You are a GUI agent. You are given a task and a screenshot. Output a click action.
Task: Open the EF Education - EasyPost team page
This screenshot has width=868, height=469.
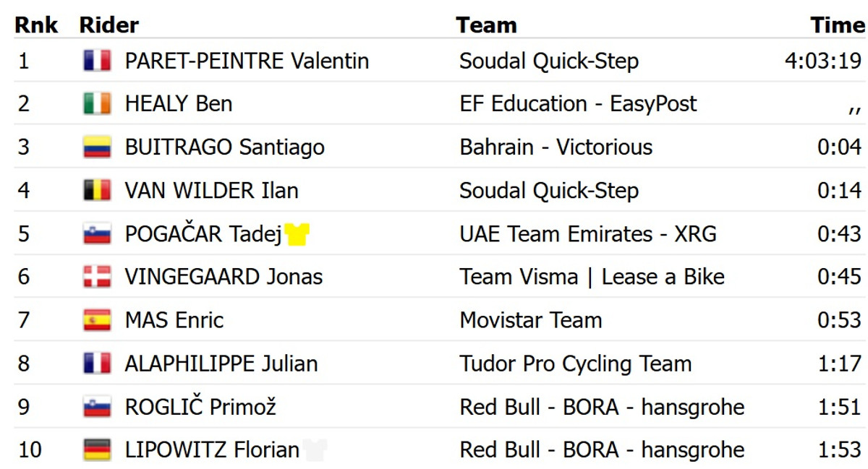coord(578,104)
